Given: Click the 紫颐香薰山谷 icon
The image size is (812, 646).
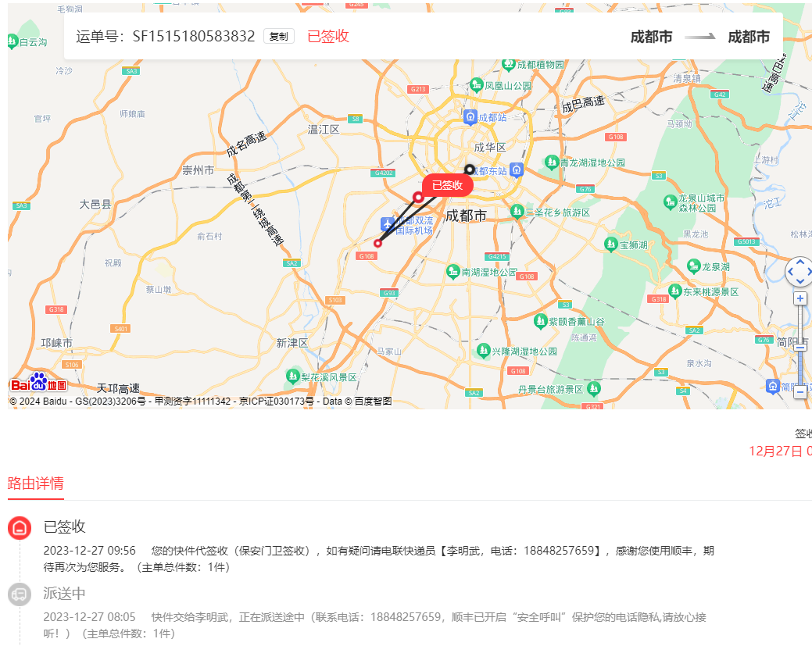Looking at the screenshot, I should [x=541, y=321].
